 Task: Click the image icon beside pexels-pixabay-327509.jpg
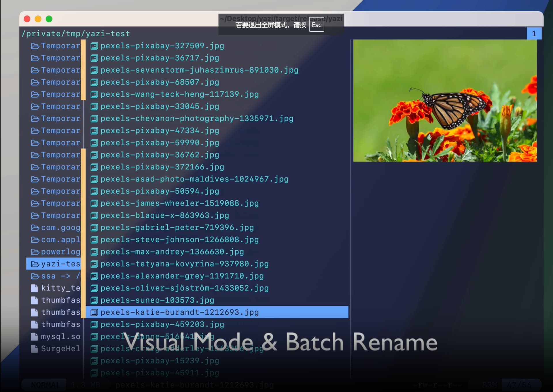click(94, 46)
